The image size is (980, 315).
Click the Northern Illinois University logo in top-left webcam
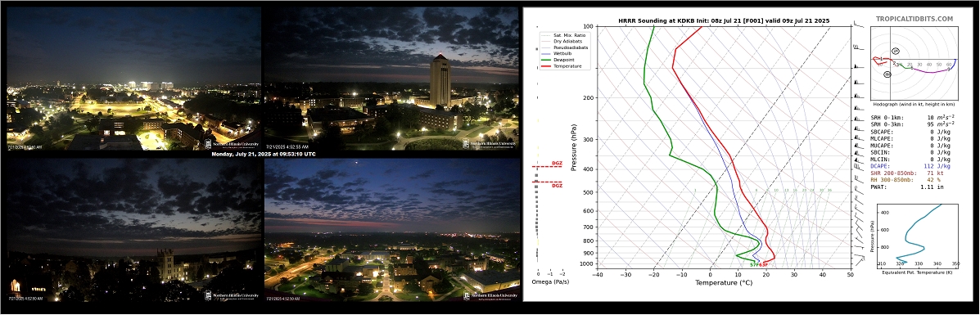click(x=231, y=143)
